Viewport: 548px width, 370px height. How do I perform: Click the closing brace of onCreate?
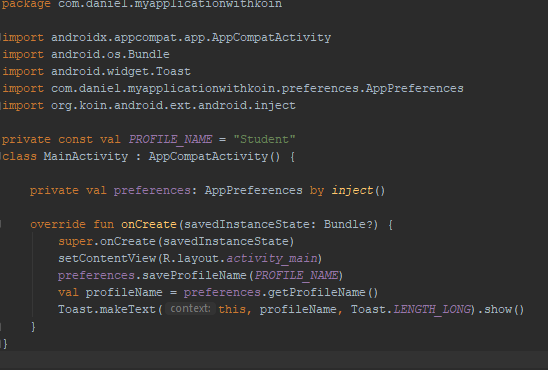(x=33, y=327)
